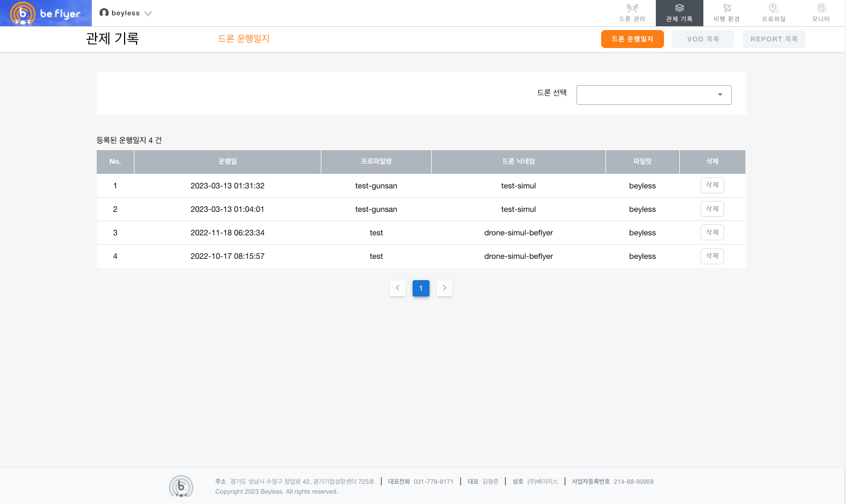Delete the 2022-10-17 drone-simul-beflyer record
846x504 pixels.
tap(712, 256)
